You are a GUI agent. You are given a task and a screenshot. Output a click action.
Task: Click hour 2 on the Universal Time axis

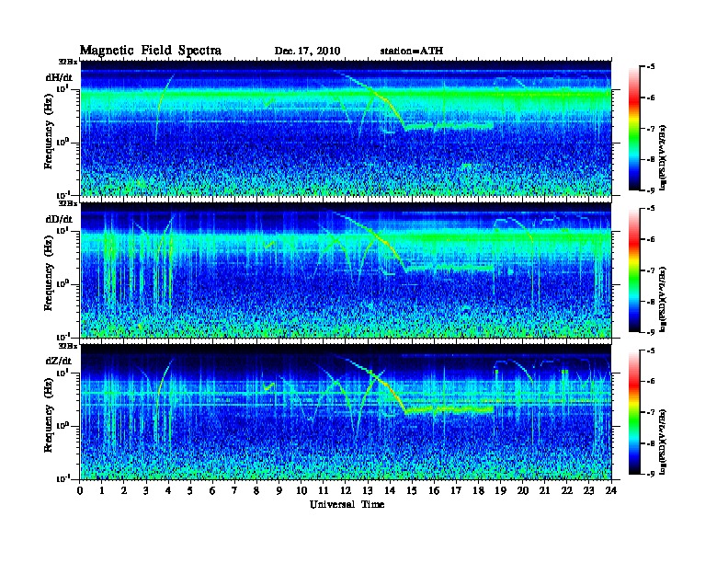click(124, 490)
